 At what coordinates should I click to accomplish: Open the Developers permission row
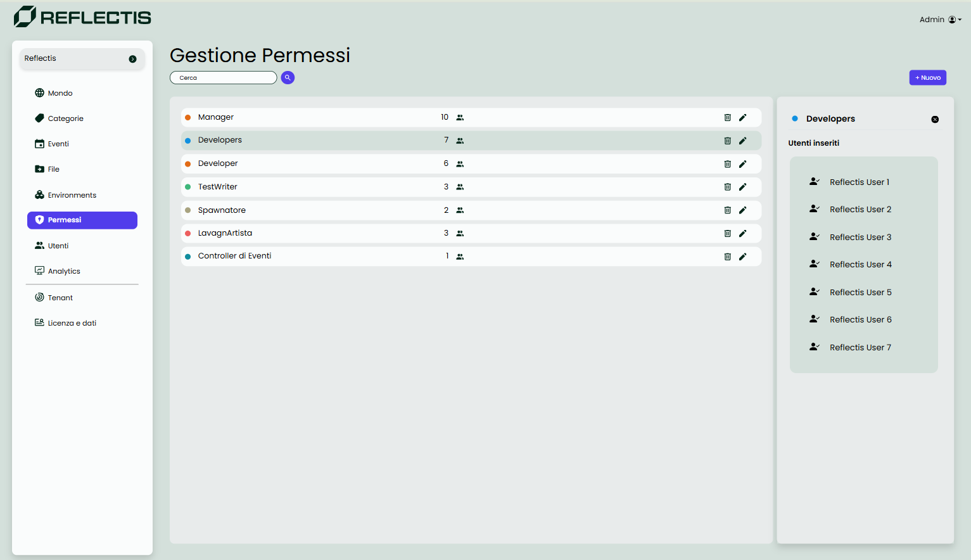[x=220, y=140]
